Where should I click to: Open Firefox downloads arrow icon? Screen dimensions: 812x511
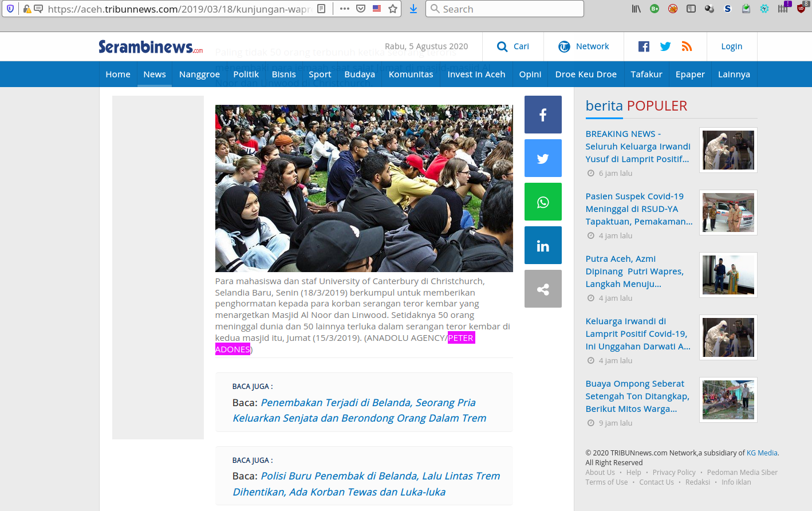tap(413, 9)
